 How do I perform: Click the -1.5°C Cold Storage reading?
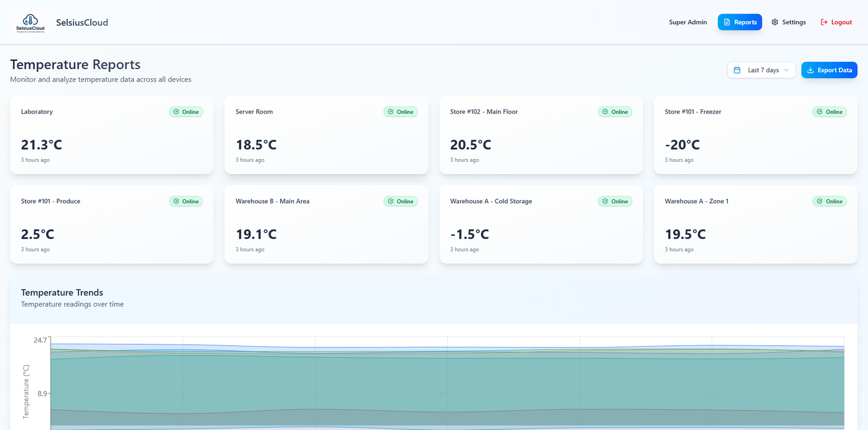coord(469,235)
